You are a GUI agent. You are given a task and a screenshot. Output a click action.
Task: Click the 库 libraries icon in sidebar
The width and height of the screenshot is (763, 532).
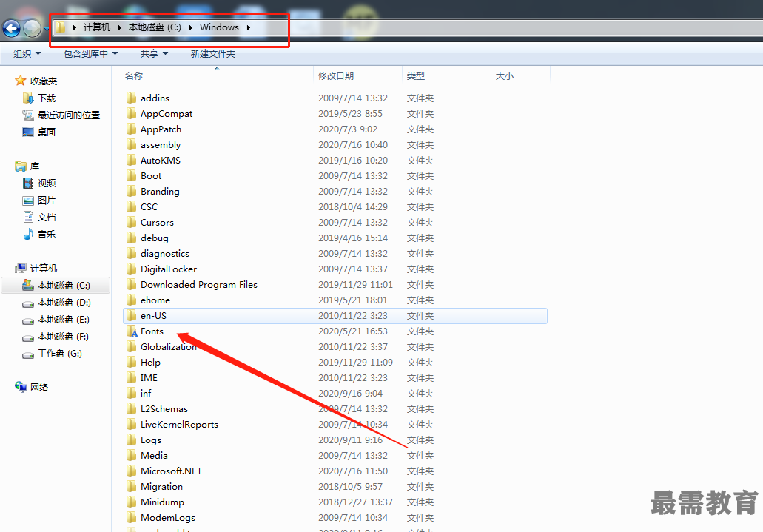pyautogui.click(x=21, y=166)
